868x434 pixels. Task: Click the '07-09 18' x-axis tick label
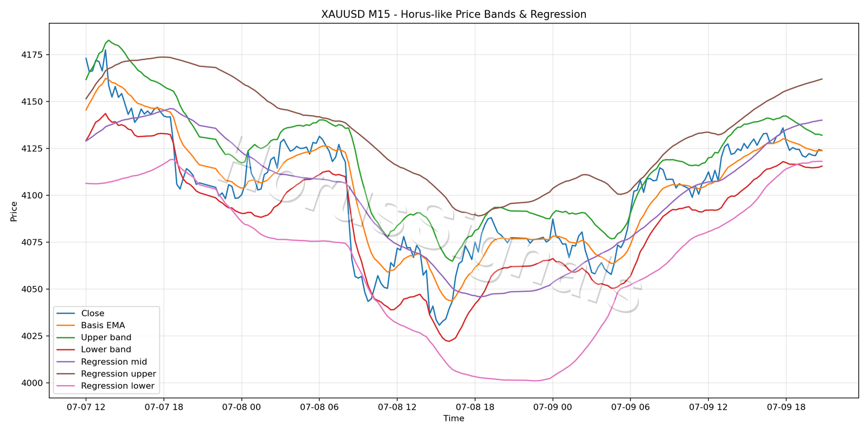[x=786, y=407]
